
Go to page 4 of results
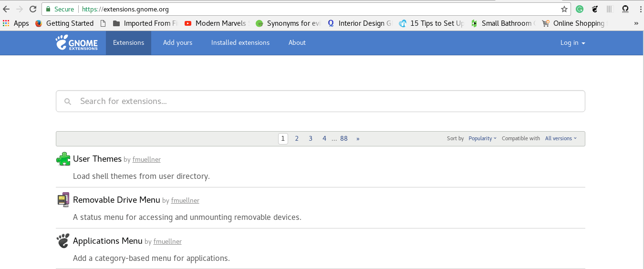pyautogui.click(x=324, y=138)
